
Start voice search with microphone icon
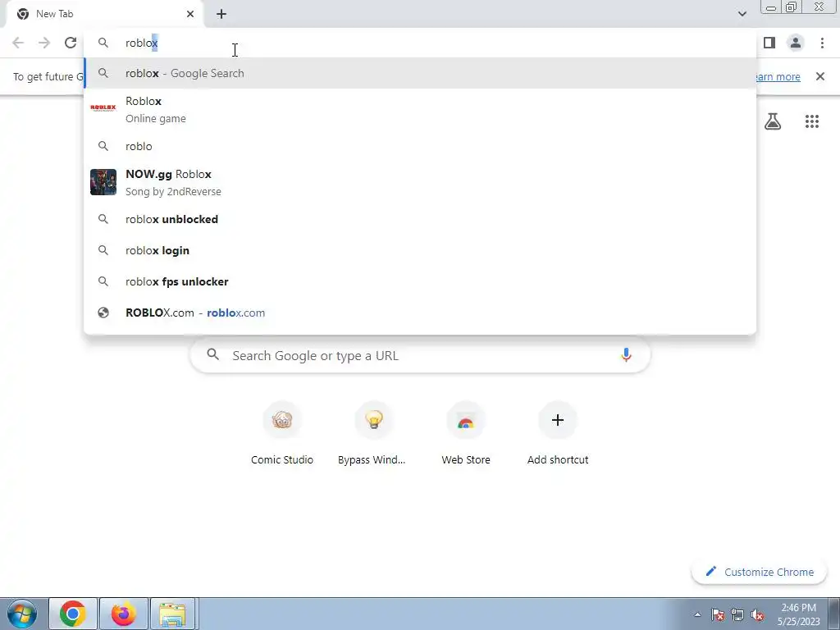pyautogui.click(x=626, y=355)
